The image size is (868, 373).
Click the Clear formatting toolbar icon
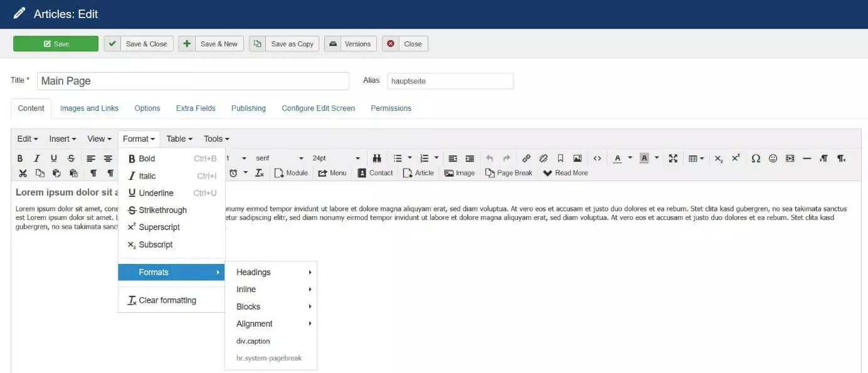(x=260, y=173)
